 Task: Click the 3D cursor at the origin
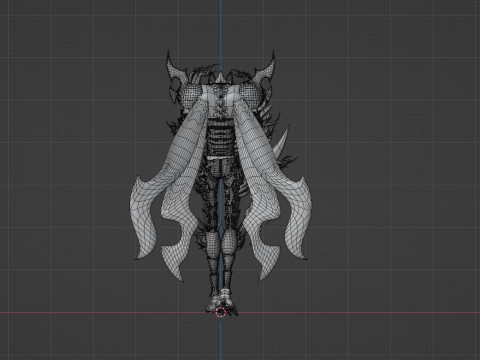point(220,312)
